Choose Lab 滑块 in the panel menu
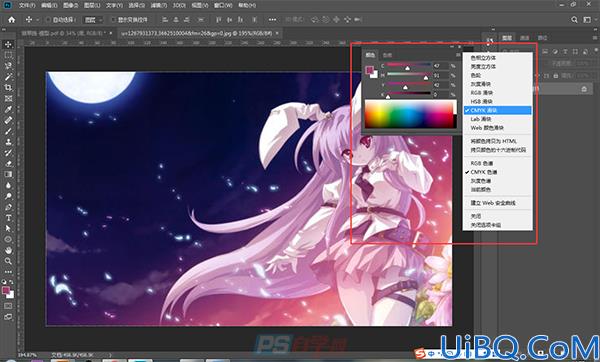 pyautogui.click(x=497, y=119)
